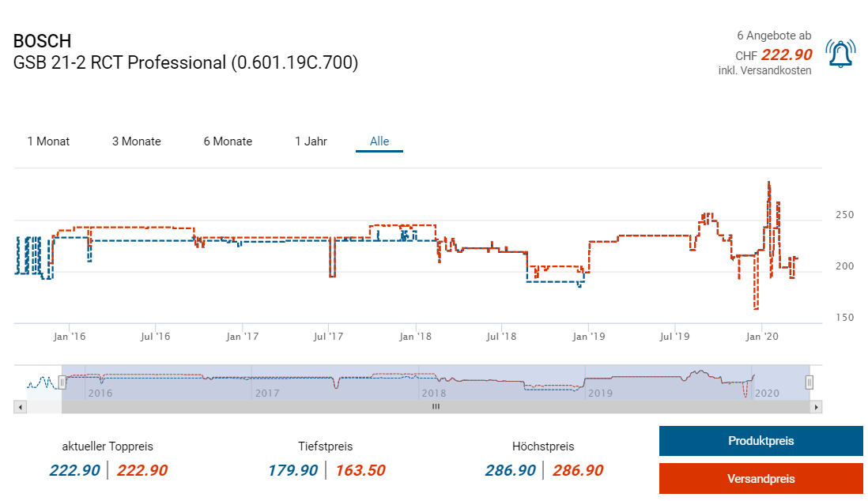The image size is (868, 501).
Task: Click the horizontal scrollbar thumb grip
Action: [436, 407]
